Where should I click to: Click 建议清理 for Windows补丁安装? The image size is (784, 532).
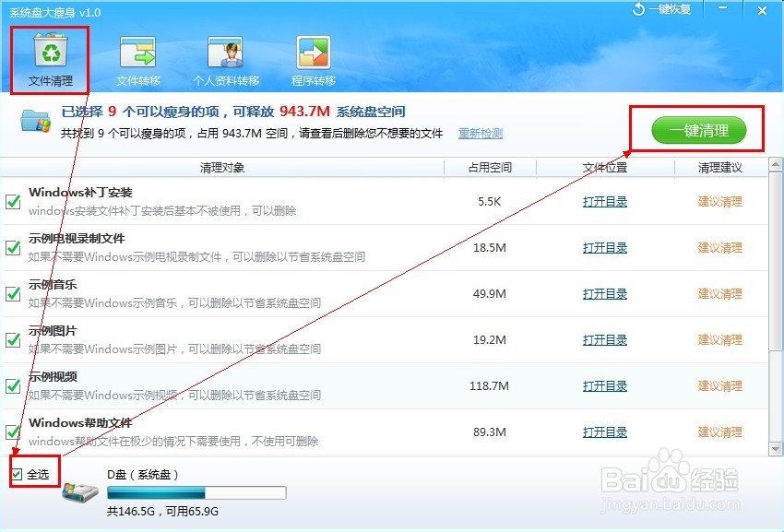pos(720,202)
